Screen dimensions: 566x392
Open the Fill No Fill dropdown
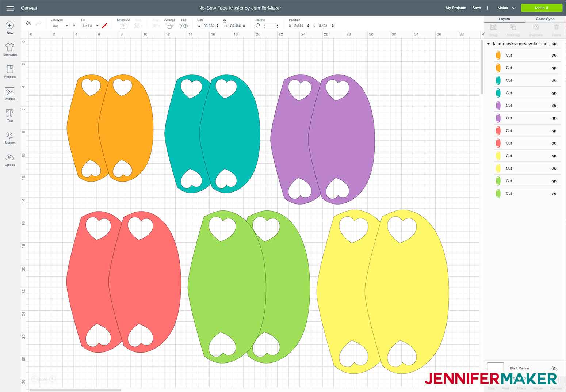[90, 26]
